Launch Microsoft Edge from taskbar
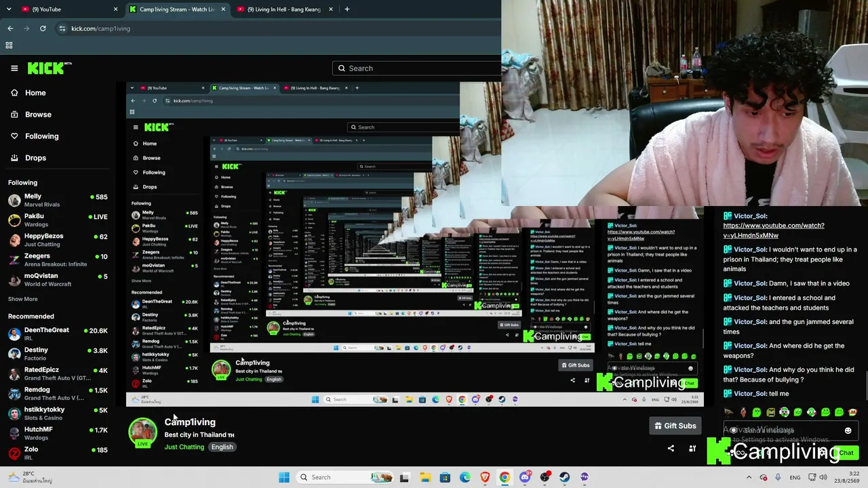868x488 pixels. [x=465, y=477]
